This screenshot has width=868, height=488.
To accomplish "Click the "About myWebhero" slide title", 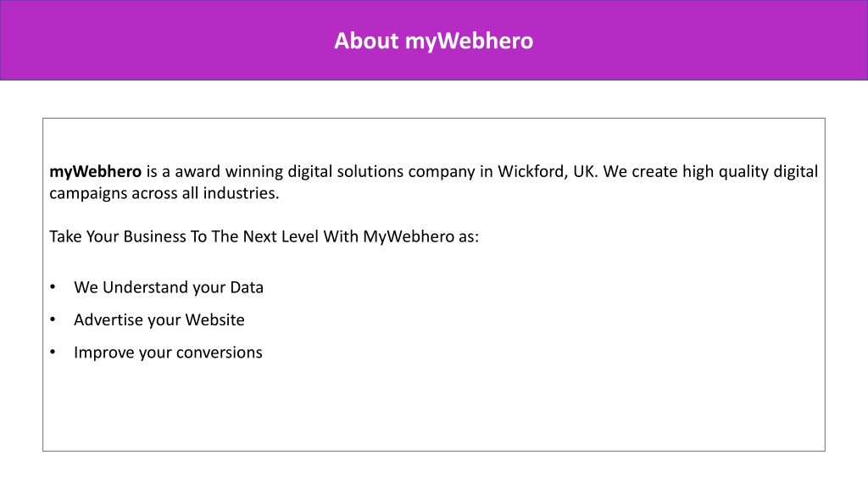I will point(433,41).
